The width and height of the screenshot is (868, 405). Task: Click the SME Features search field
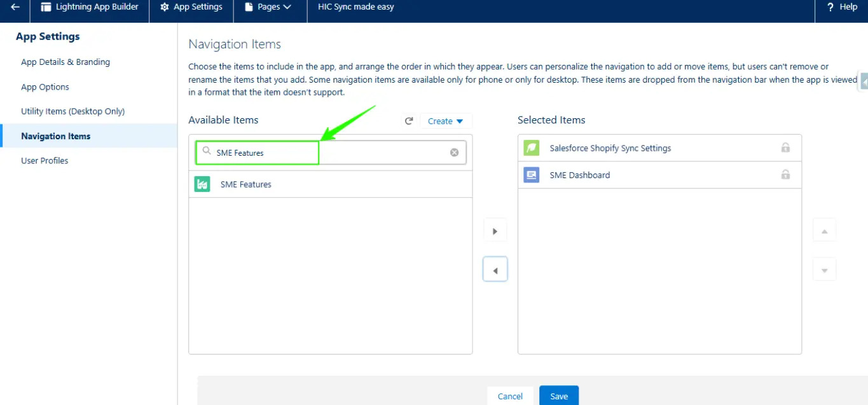(331, 153)
